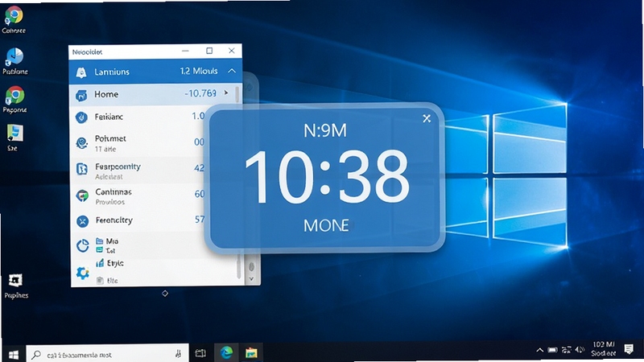The width and height of the screenshot is (644, 362).
Task: Click the Fetiianc row icon
Action: point(81,117)
